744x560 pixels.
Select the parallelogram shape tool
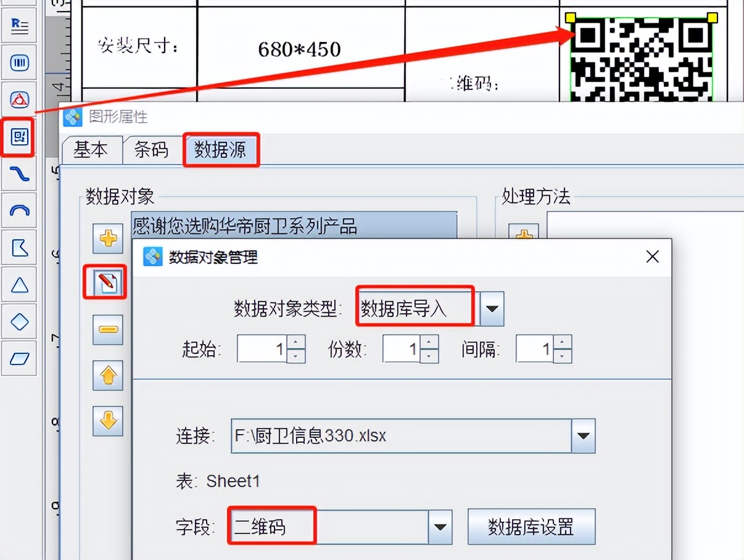(20, 359)
